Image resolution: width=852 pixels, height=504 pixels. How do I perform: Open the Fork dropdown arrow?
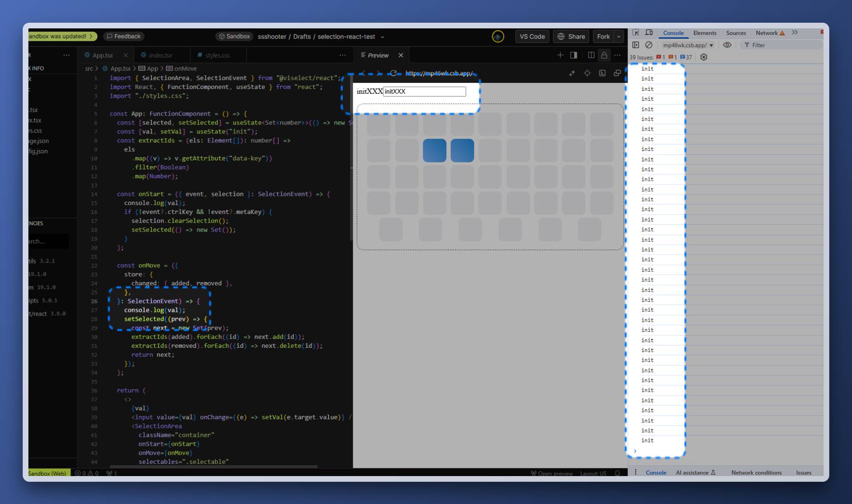coord(619,36)
